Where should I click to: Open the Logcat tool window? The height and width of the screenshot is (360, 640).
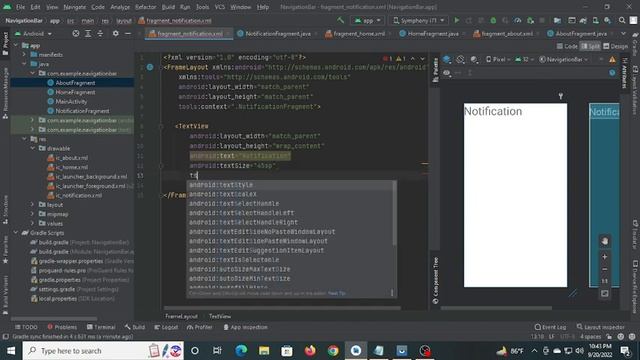click(x=166, y=327)
